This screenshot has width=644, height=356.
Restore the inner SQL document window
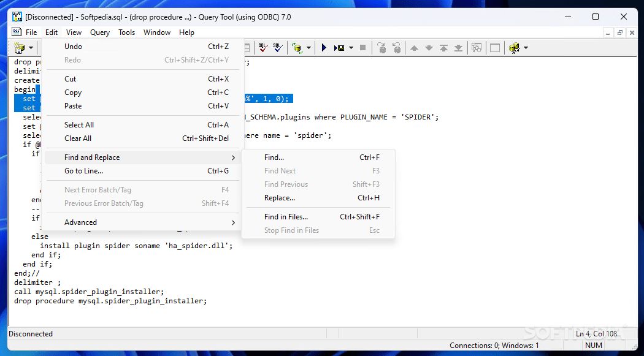[620, 32]
